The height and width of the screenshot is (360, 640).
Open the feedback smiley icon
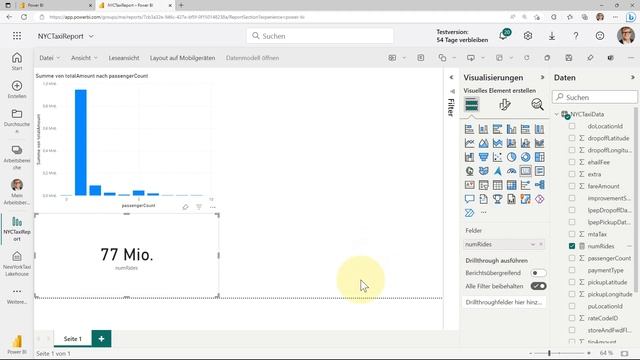[x=600, y=36]
